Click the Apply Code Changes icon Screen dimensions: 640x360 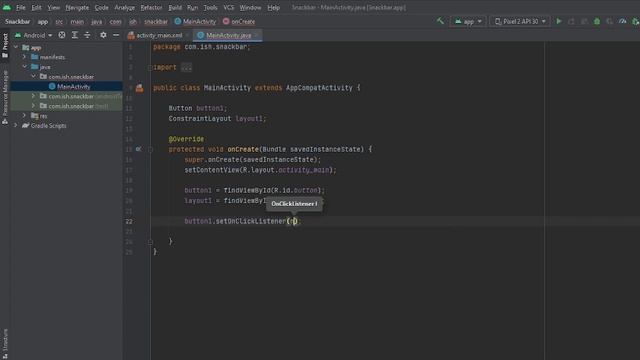[584, 21]
